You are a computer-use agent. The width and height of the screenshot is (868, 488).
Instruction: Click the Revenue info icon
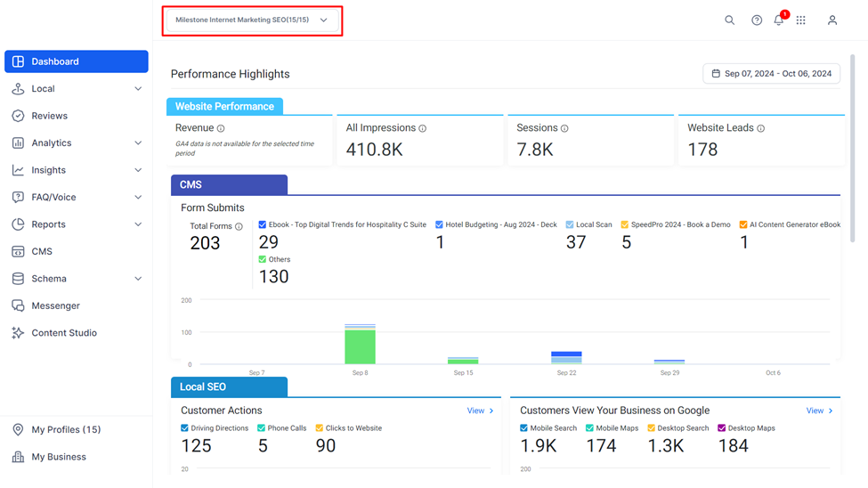point(221,128)
